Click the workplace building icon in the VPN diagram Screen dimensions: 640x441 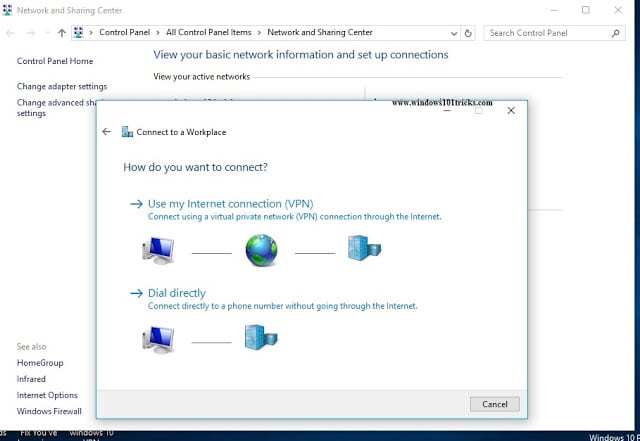(364, 248)
